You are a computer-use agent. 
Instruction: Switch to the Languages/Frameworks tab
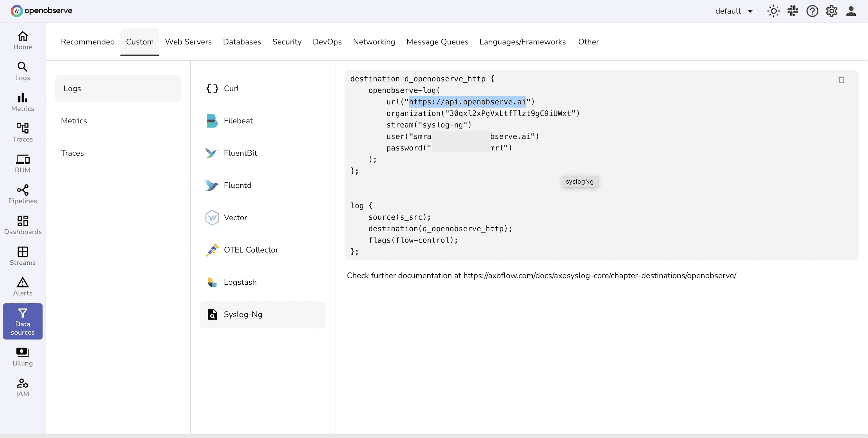click(x=523, y=42)
